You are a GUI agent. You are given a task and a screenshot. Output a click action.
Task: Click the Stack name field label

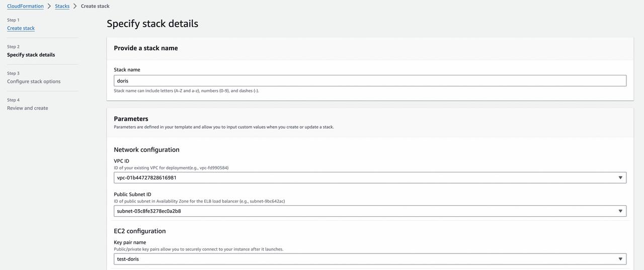coord(127,70)
